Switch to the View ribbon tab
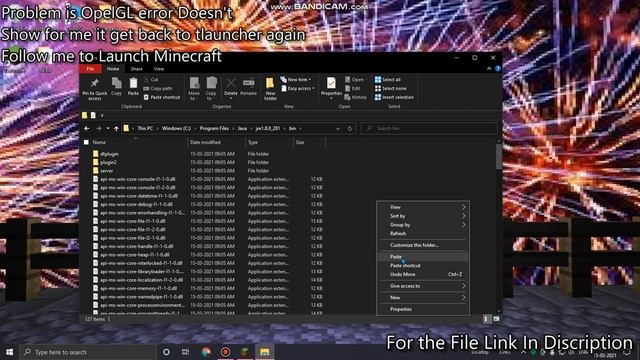 pyautogui.click(x=159, y=69)
